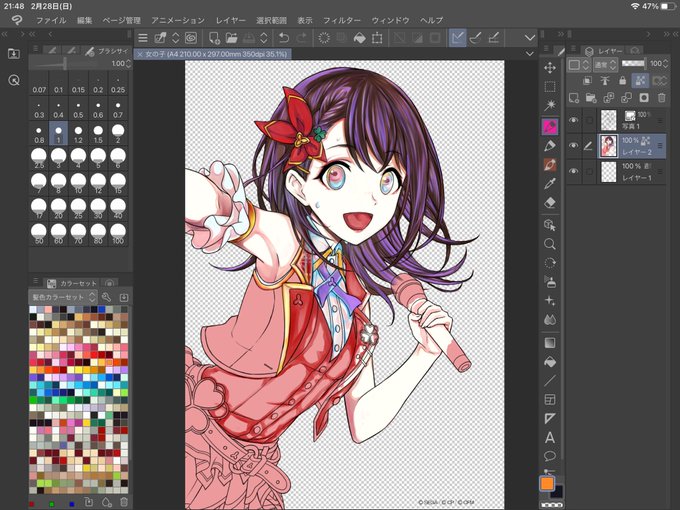Open the ウィンドウ menu
The height and width of the screenshot is (510, 680).
pyautogui.click(x=390, y=20)
